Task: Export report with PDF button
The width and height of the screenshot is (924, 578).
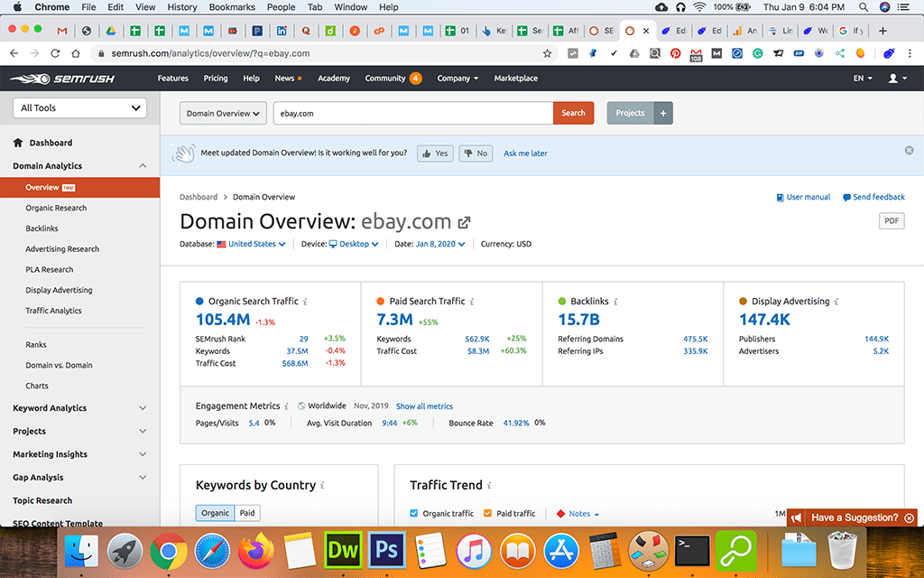Action: [892, 220]
